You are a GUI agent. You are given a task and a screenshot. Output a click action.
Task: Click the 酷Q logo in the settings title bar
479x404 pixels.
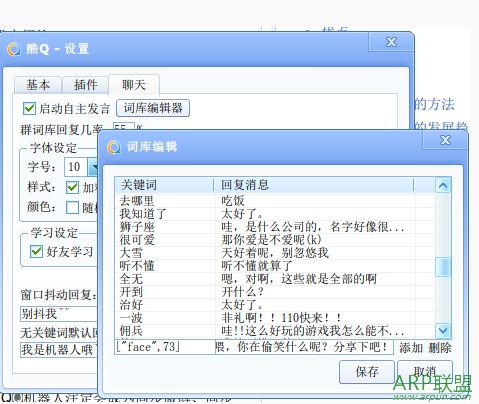[14, 49]
